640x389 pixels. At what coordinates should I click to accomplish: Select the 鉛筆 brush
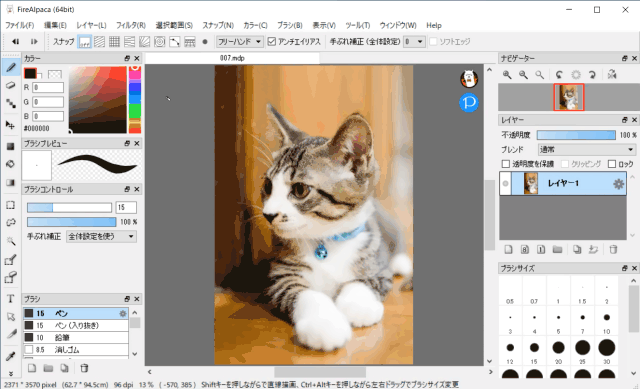pos(76,338)
